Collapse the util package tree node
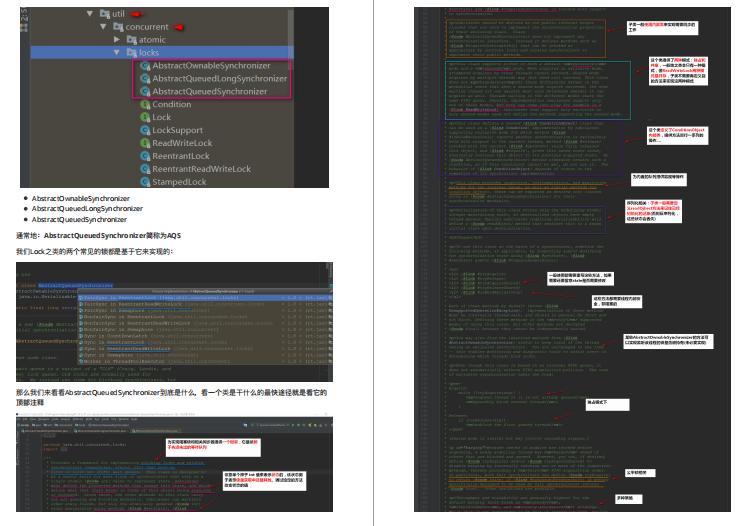This screenshot has height=526, width=742. (89, 14)
